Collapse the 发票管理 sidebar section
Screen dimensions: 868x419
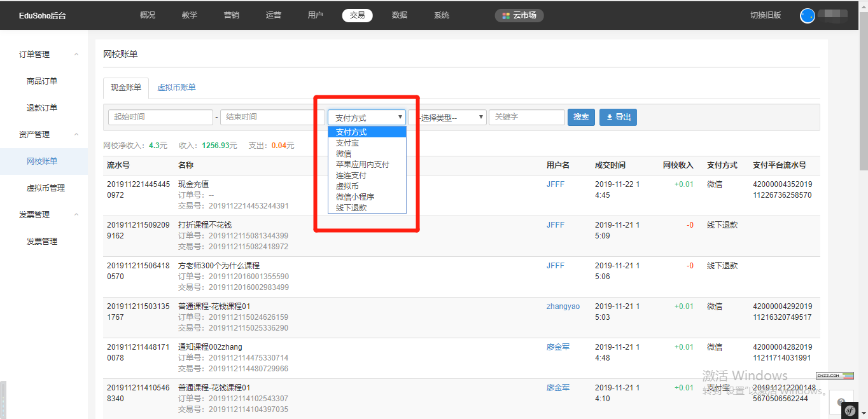point(76,215)
